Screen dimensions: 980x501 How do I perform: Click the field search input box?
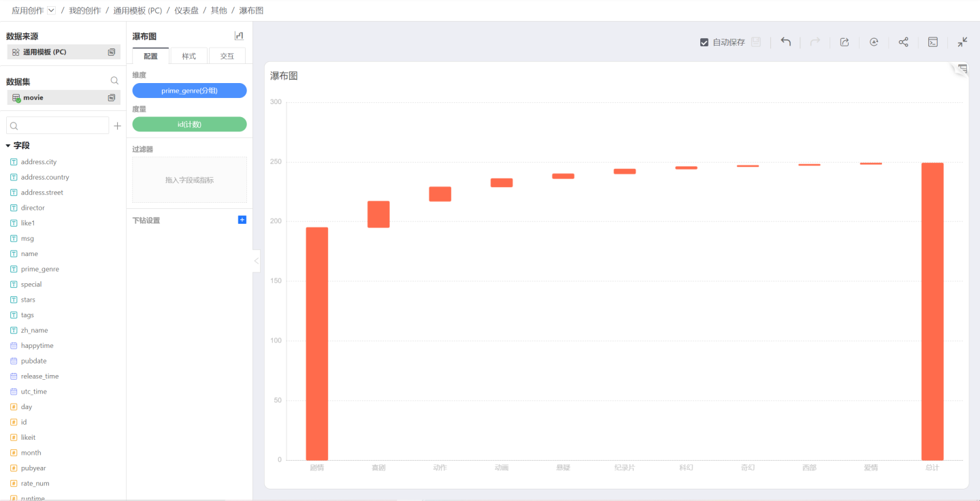pyautogui.click(x=61, y=126)
